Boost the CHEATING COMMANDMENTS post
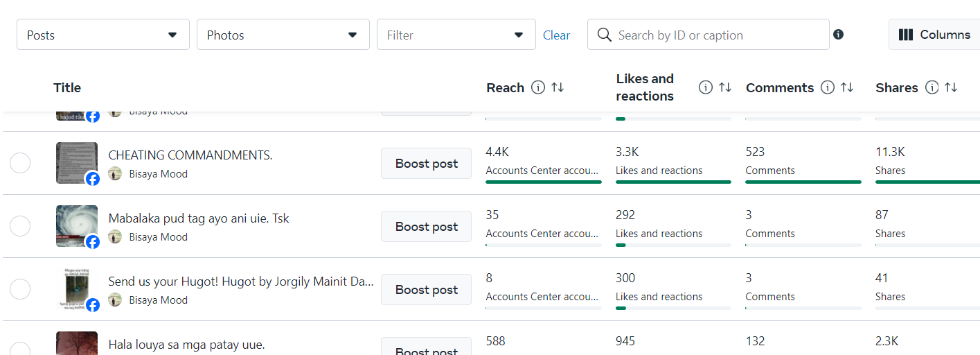The image size is (980, 355). pos(426,164)
